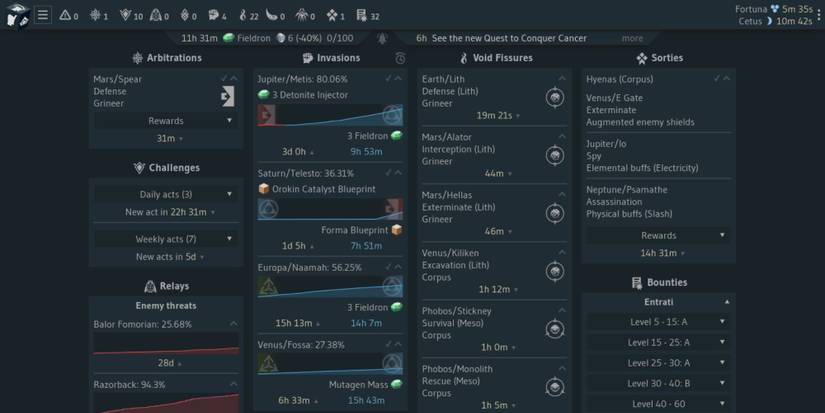Viewport: 825px width, 413px height.
Task: Jump to alerts via triangle icon showing 0
Action: tap(69, 16)
